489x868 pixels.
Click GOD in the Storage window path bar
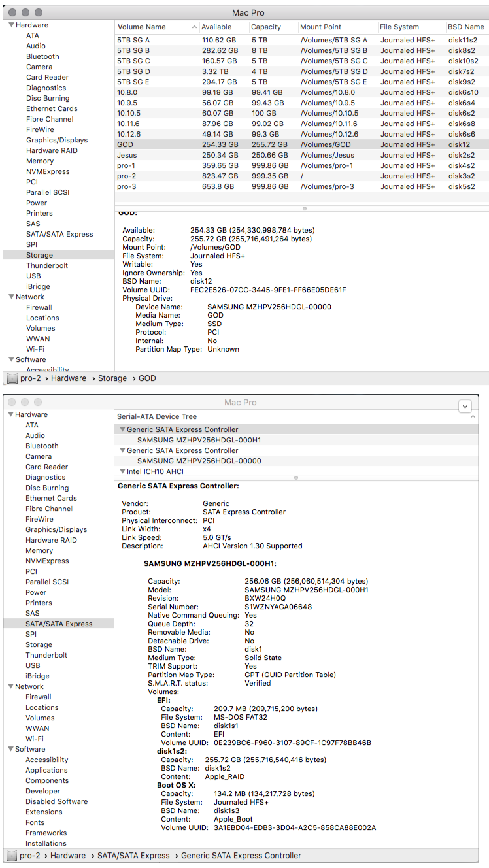(147, 378)
